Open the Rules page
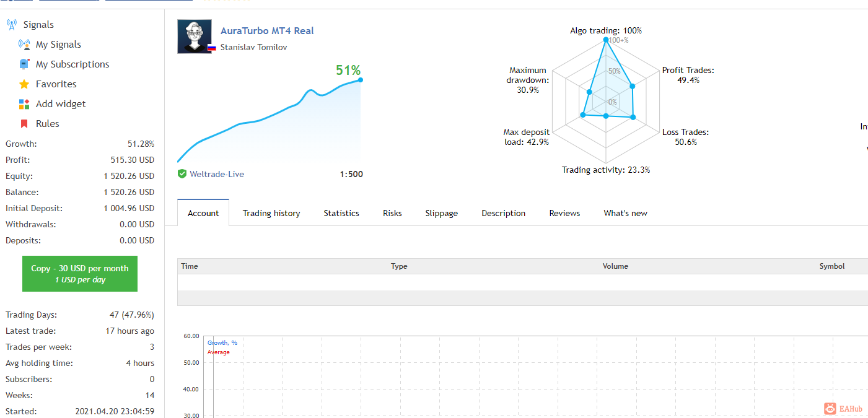This screenshot has width=868, height=418. (48, 124)
